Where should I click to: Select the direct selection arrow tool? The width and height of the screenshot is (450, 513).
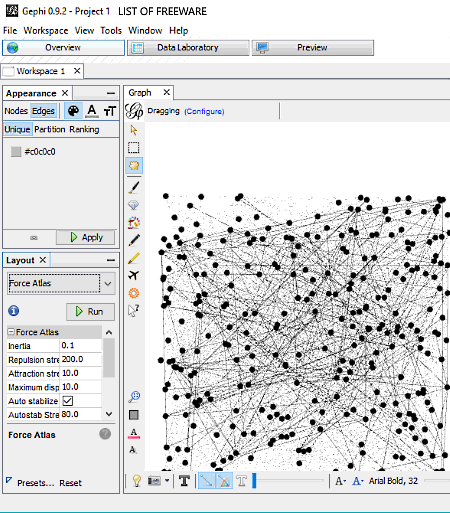click(134, 130)
